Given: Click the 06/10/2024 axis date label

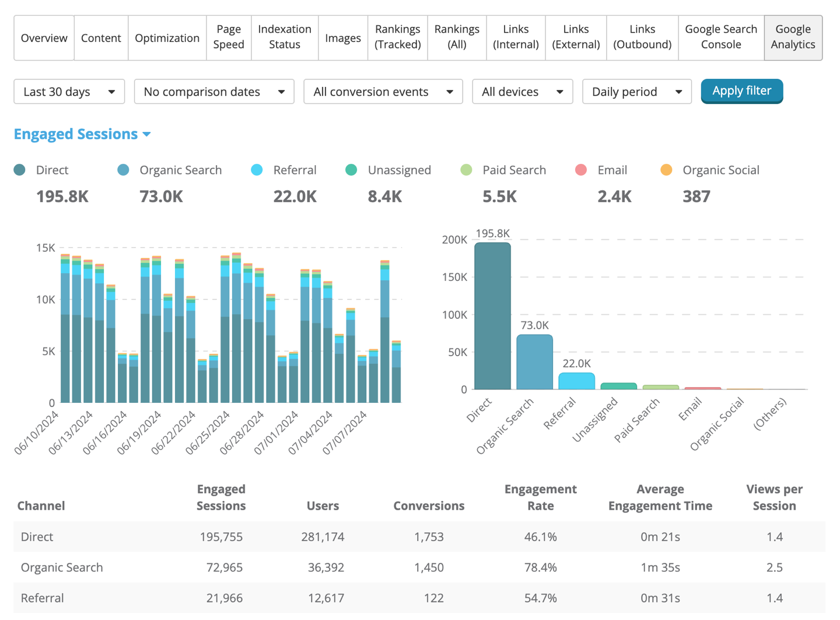Looking at the screenshot, I should (x=37, y=433).
